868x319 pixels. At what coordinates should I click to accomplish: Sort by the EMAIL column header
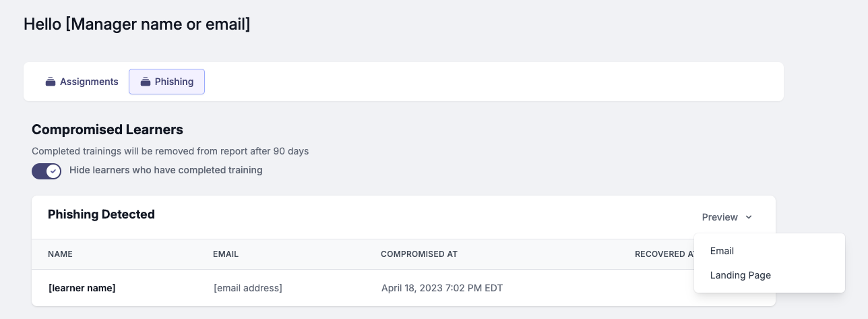coord(226,254)
